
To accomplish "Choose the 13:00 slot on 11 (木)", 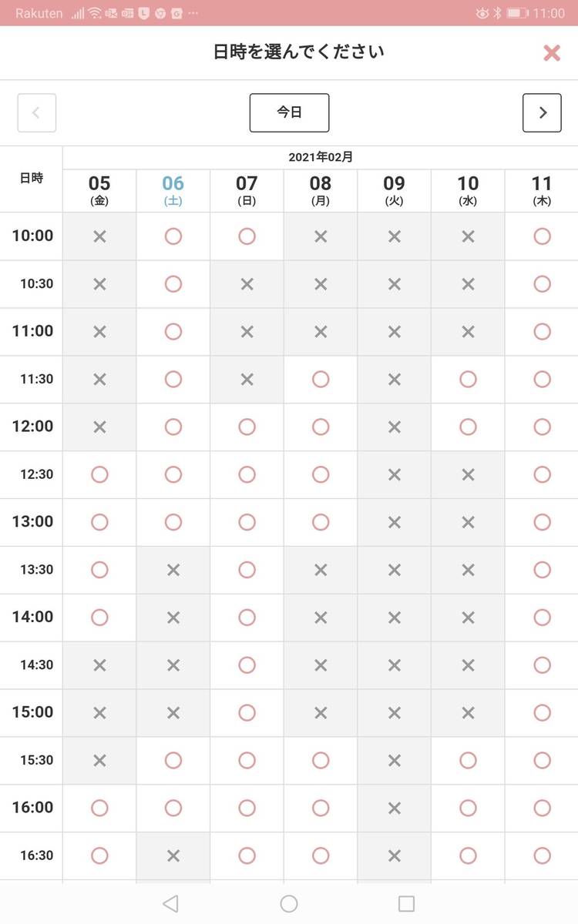I will (542, 522).
